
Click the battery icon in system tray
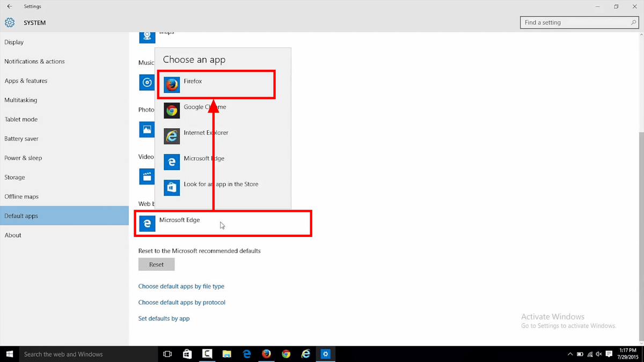click(x=580, y=354)
